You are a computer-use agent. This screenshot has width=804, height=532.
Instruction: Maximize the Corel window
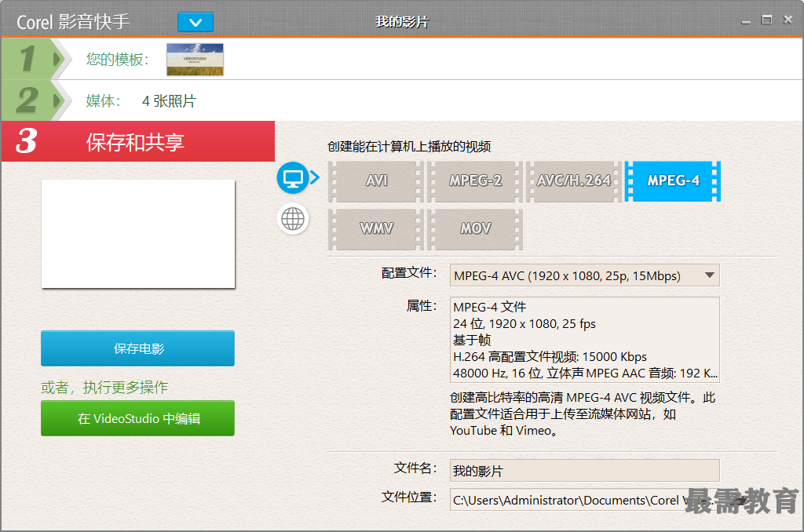(766, 20)
